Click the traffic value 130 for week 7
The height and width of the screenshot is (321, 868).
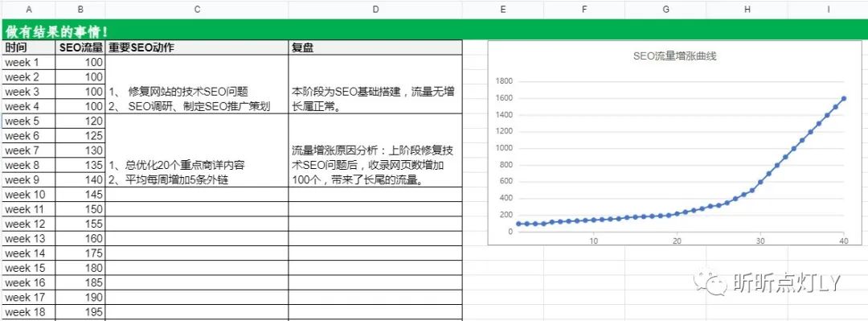81,150
